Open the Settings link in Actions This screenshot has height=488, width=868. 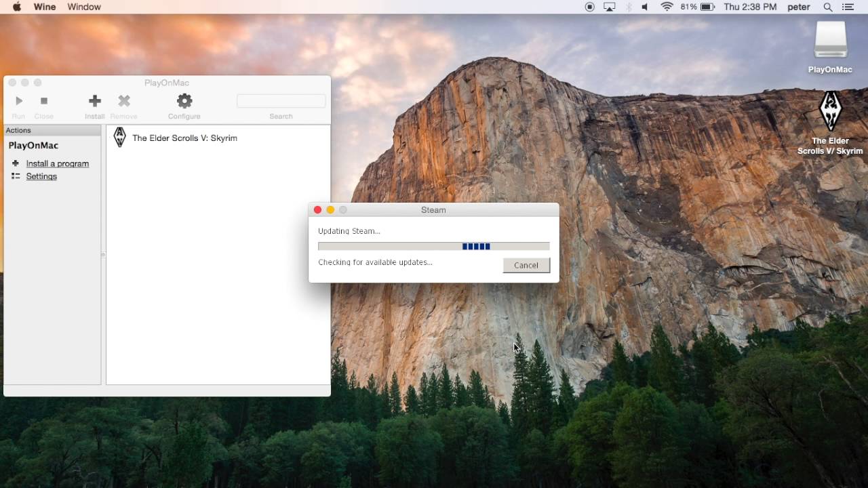pos(41,176)
